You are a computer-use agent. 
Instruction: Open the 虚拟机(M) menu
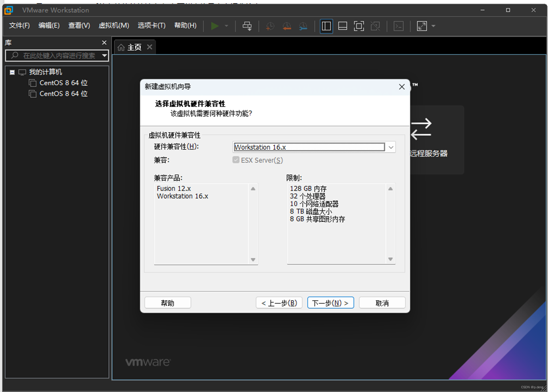114,25
